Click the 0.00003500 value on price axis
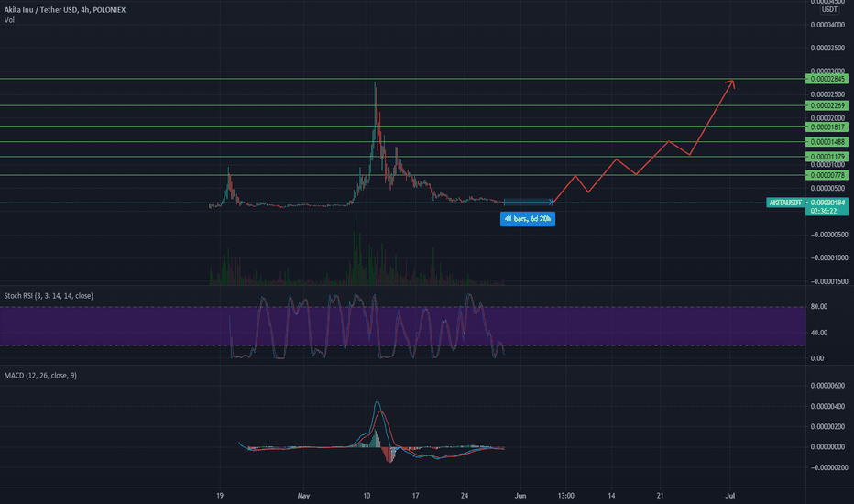The height and width of the screenshot is (504, 854). tap(829, 48)
